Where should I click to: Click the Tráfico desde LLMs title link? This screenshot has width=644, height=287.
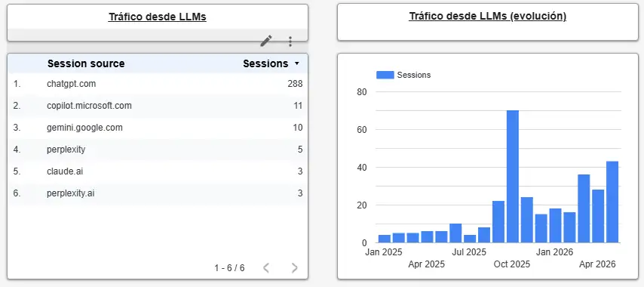coord(158,17)
